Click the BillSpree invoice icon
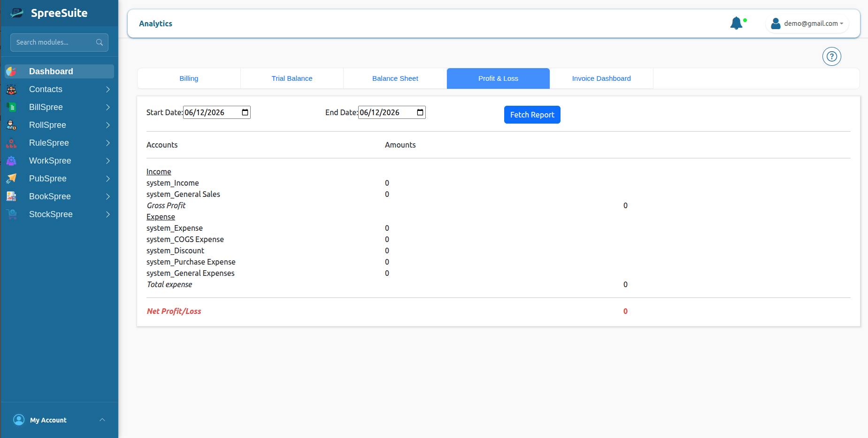The width and height of the screenshot is (868, 438). point(11,107)
